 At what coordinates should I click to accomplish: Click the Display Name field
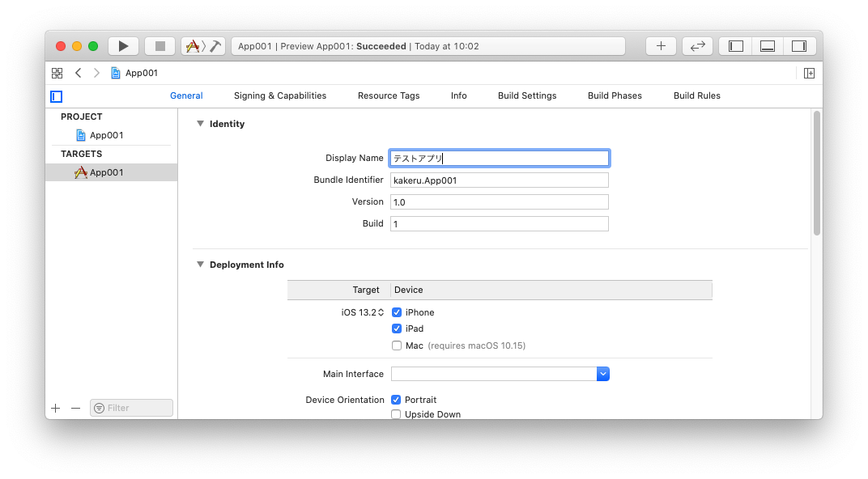click(x=500, y=159)
